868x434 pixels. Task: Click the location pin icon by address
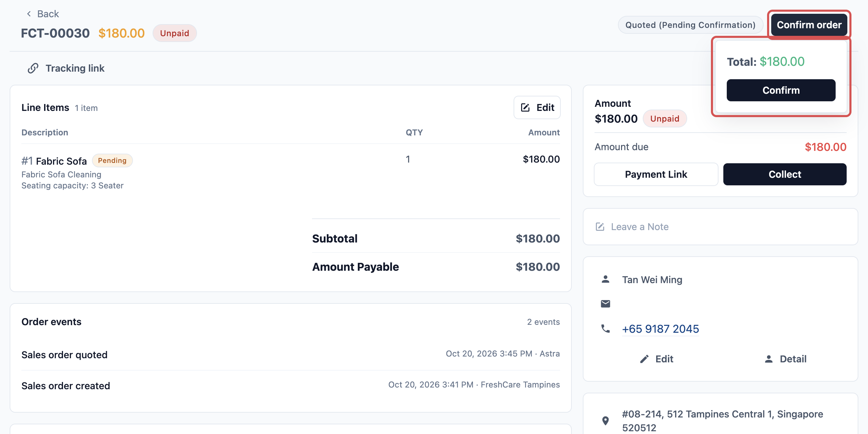pyautogui.click(x=606, y=421)
